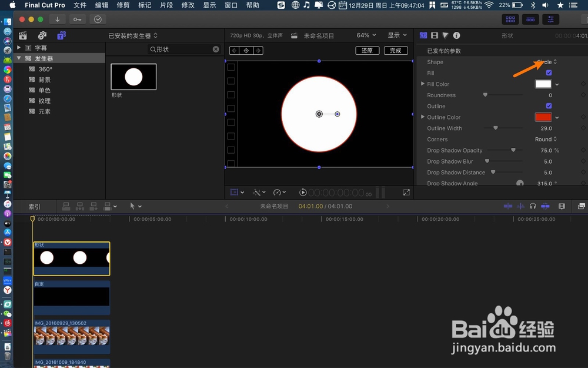The width and height of the screenshot is (588, 368).
Task: Select the 背景 generator category
Action: point(44,79)
